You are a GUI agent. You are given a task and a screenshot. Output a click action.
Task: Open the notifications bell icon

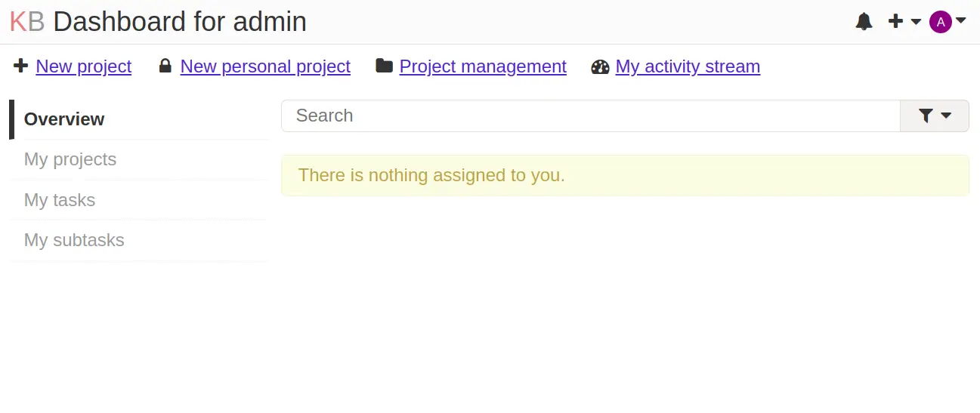[864, 21]
